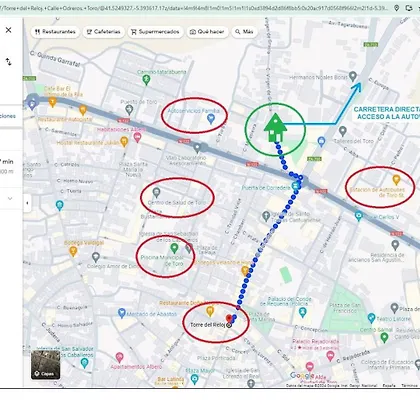Filter the map by Supermercados
Viewport: 420px width, 420px height.
pyautogui.click(x=155, y=32)
